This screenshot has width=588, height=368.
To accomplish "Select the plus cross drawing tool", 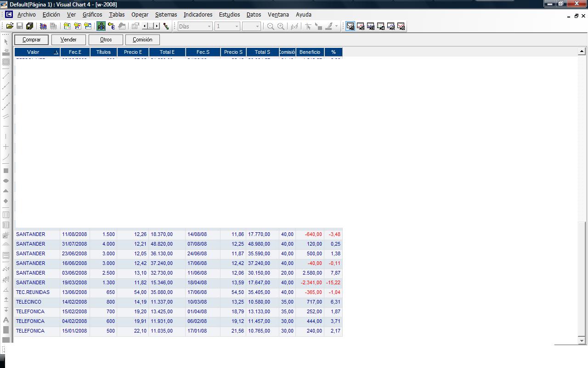I will point(6,147).
